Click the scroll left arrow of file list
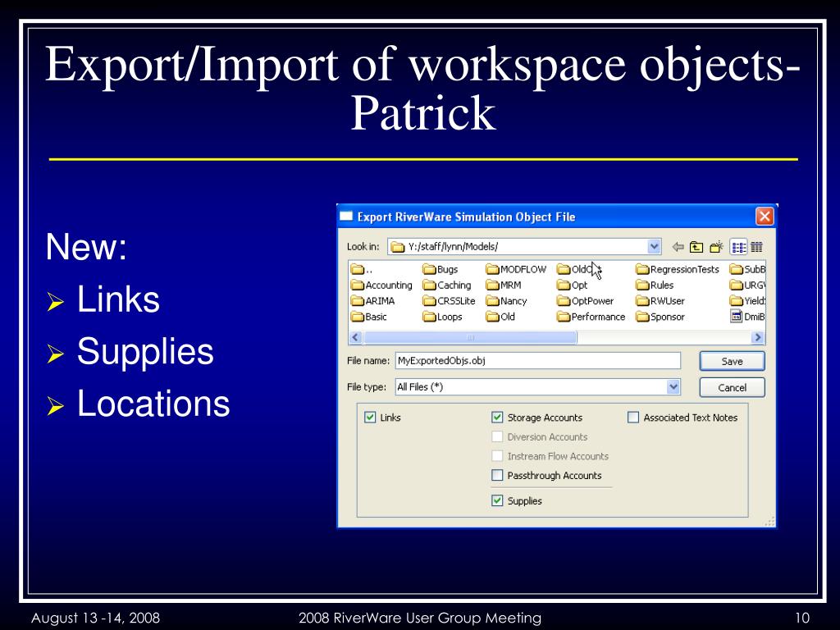Screen dimensions: 840x630 [x=356, y=337]
